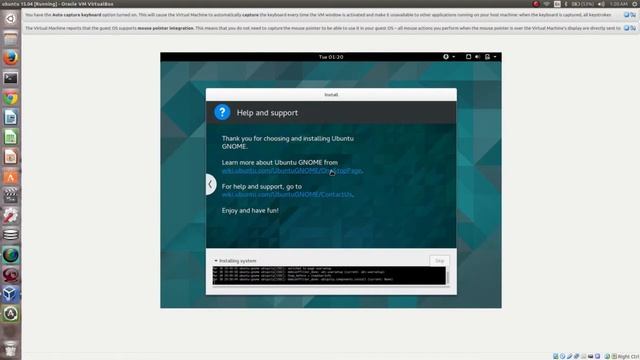Open GNOME clock showing Tue 01:20
This screenshot has width=640, height=360.
coord(331,57)
